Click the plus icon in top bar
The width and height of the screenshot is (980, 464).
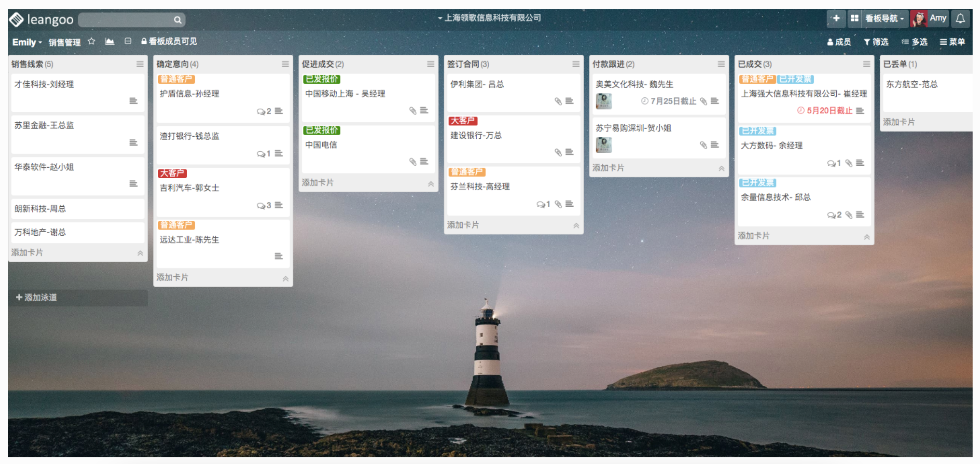pos(836,19)
